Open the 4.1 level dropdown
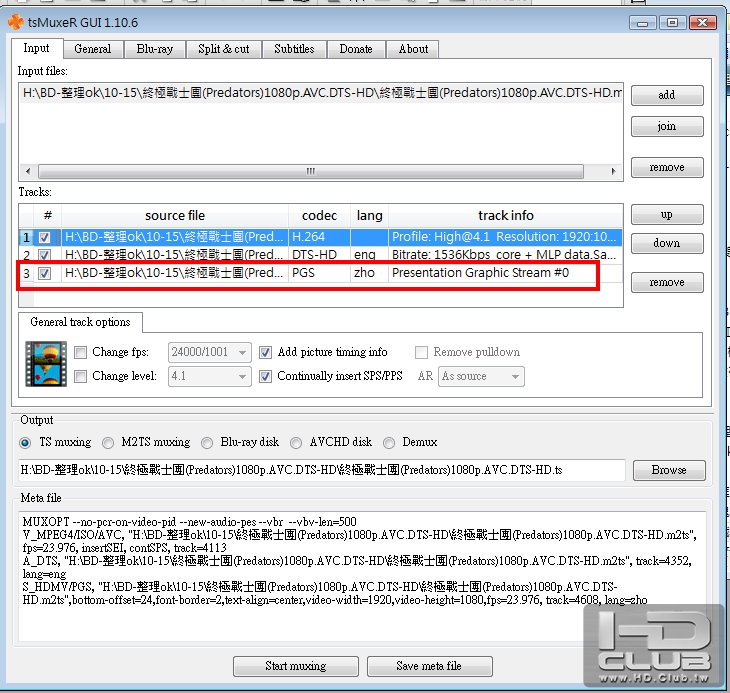 210,376
